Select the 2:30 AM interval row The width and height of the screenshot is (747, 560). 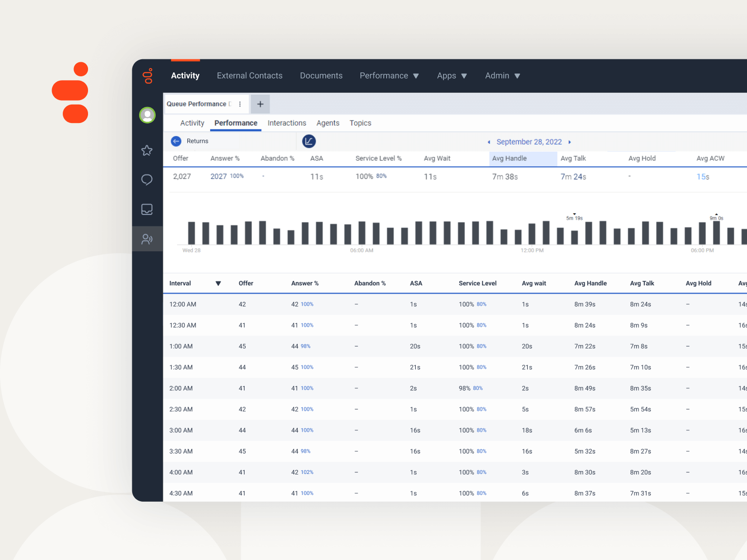(455, 409)
